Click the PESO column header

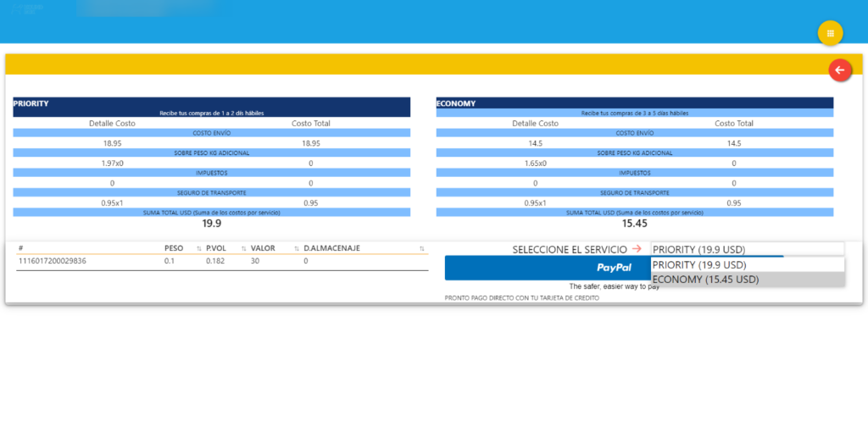(174, 248)
